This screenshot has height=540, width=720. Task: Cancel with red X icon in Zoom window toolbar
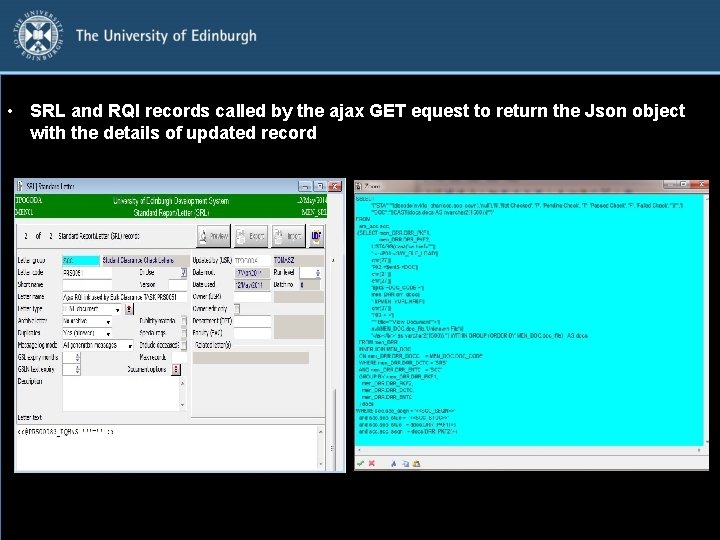(x=371, y=463)
